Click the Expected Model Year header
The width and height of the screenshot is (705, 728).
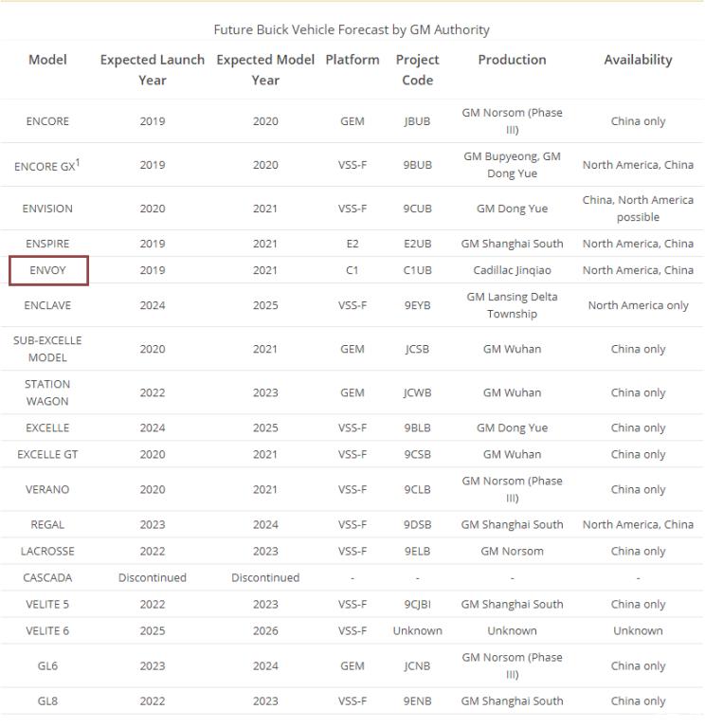coord(265,69)
